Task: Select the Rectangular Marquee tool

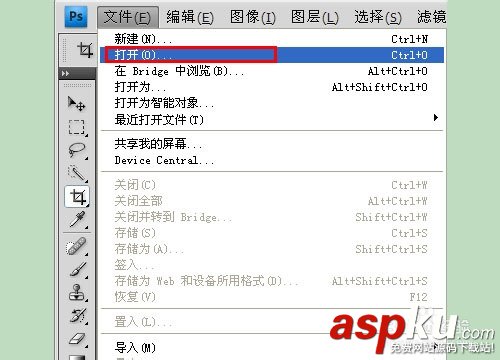Action: pos(77,127)
